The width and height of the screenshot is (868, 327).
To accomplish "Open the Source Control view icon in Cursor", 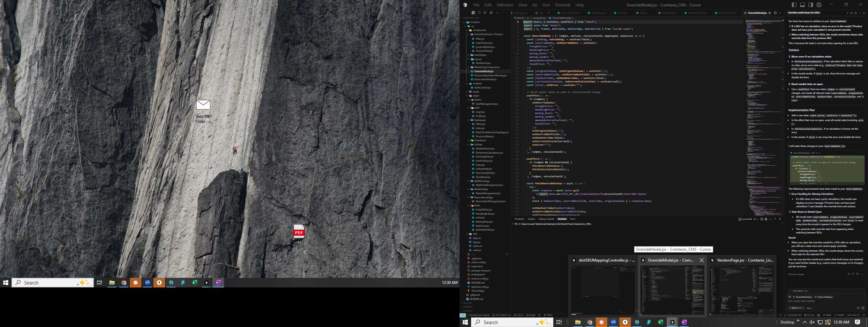I will 485,13.
